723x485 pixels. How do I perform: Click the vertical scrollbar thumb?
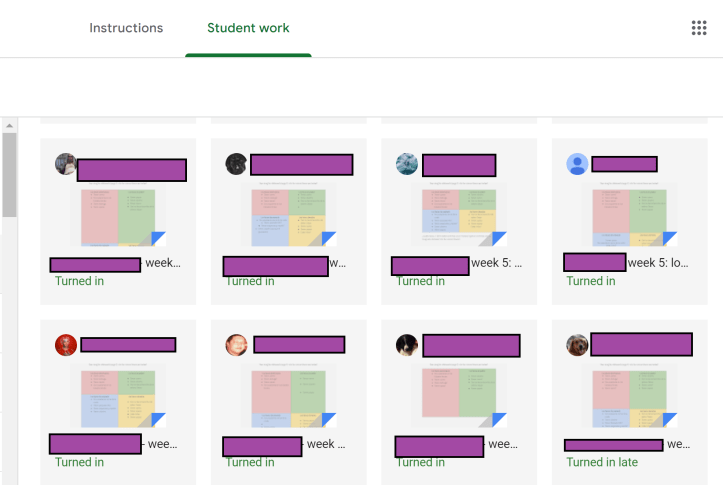click(x=9, y=175)
